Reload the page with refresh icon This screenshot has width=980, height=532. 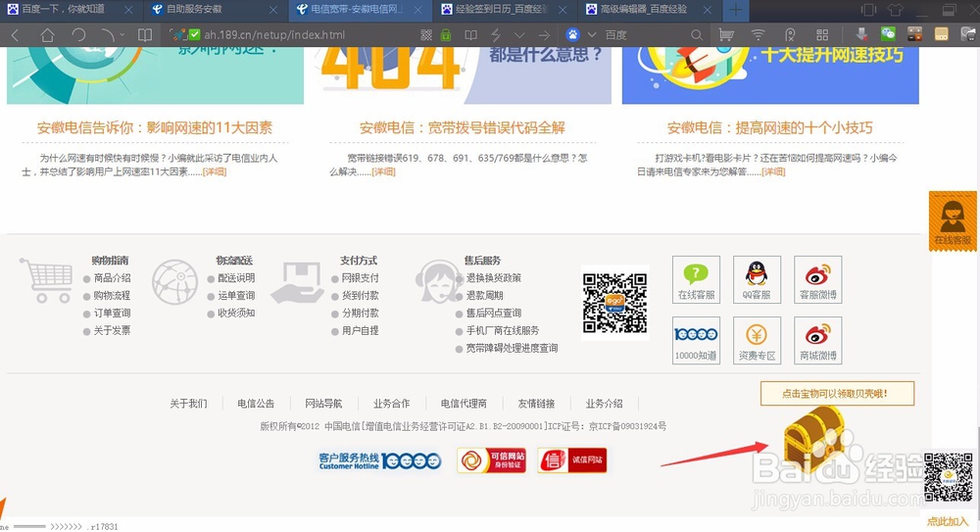(x=78, y=35)
